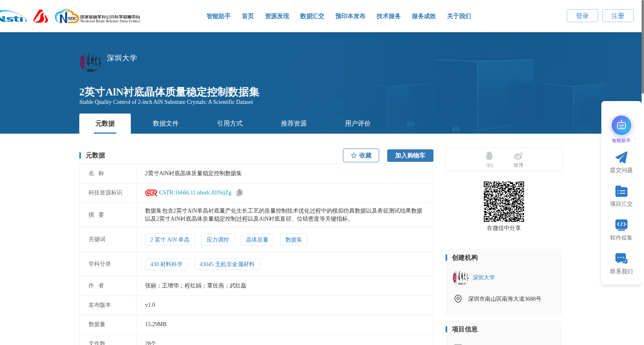The height and width of the screenshot is (345, 644).
Task: Select the 430 材料科学 subject tag
Action: (167, 264)
